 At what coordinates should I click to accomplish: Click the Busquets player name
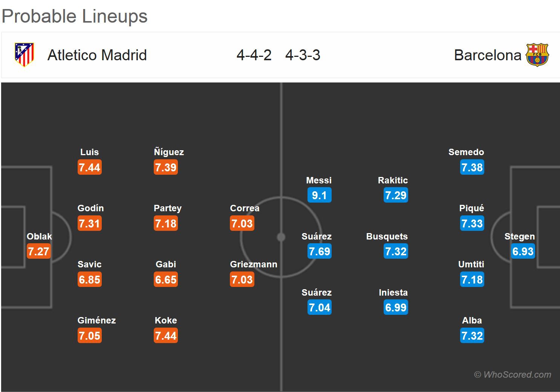pyautogui.click(x=387, y=236)
